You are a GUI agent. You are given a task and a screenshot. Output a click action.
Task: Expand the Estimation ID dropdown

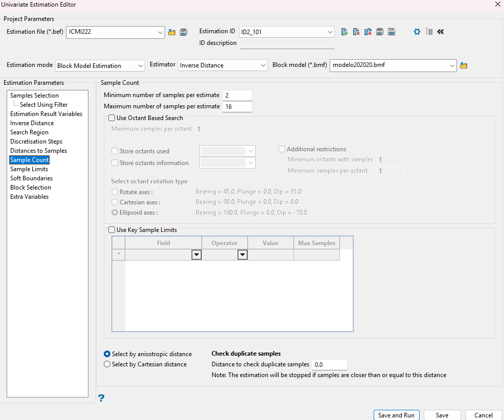pos(330,32)
